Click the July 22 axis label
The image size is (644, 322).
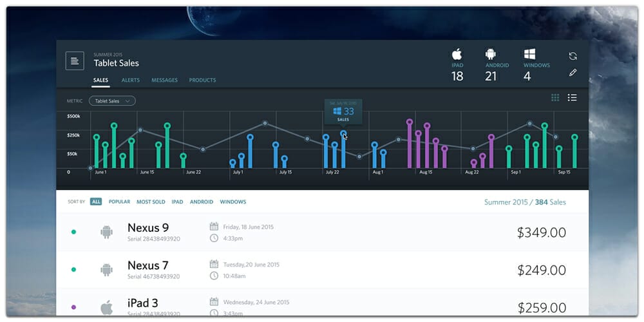[x=332, y=172]
